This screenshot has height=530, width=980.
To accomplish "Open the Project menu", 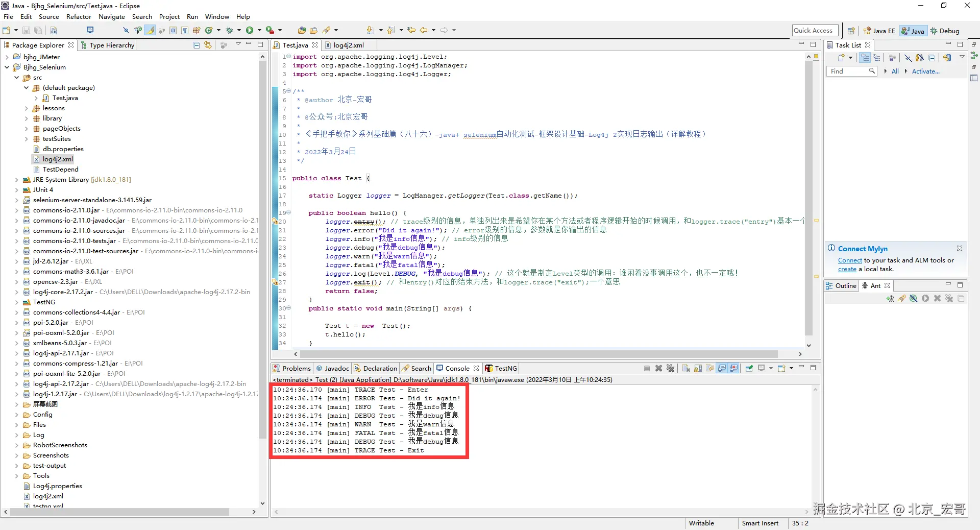I will point(169,16).
